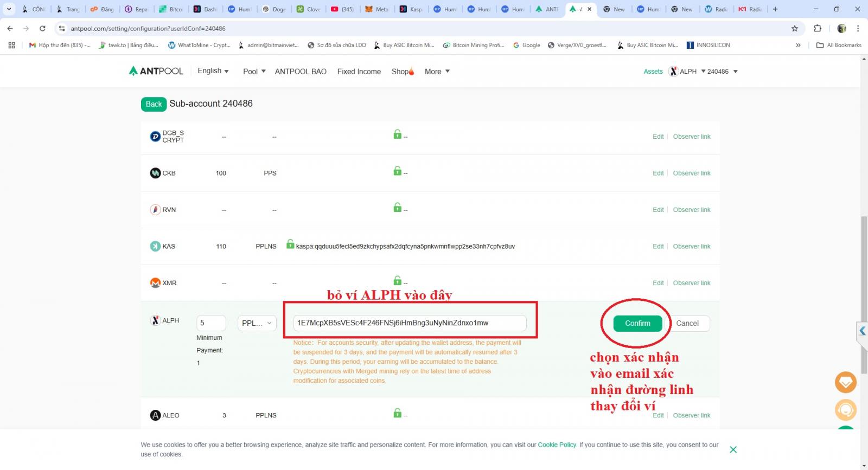The height and width of the screenshot is (470, 868).
Task: Expand sub-account 240486 dropdown in header
Action: click(722, 72)
